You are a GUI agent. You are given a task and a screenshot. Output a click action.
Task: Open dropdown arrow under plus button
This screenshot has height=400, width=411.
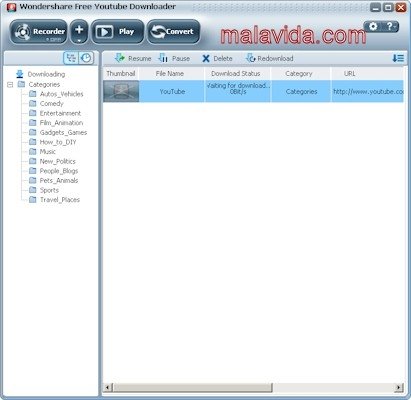click(x=79, y=41)
